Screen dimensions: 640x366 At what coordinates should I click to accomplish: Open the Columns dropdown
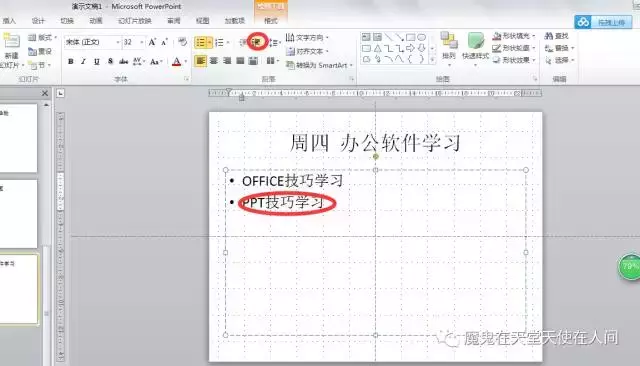pos(272,61)
